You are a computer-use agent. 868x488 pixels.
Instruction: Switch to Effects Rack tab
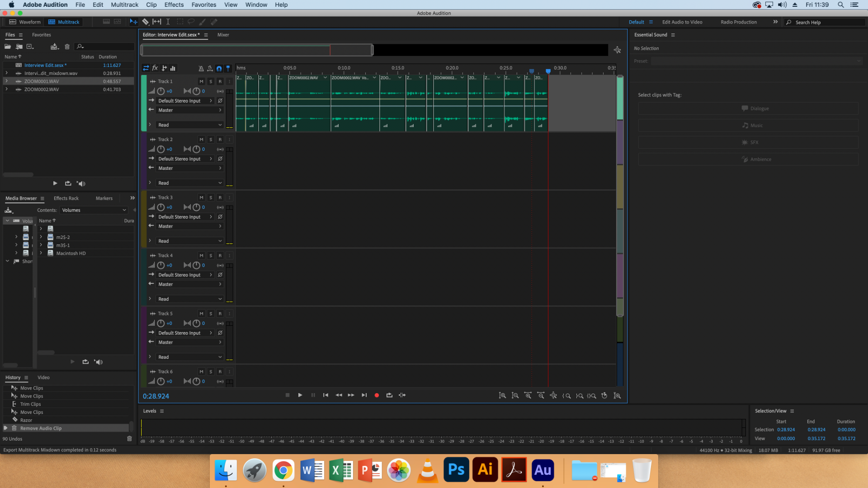pyautogui.click(x=66, y=198)
